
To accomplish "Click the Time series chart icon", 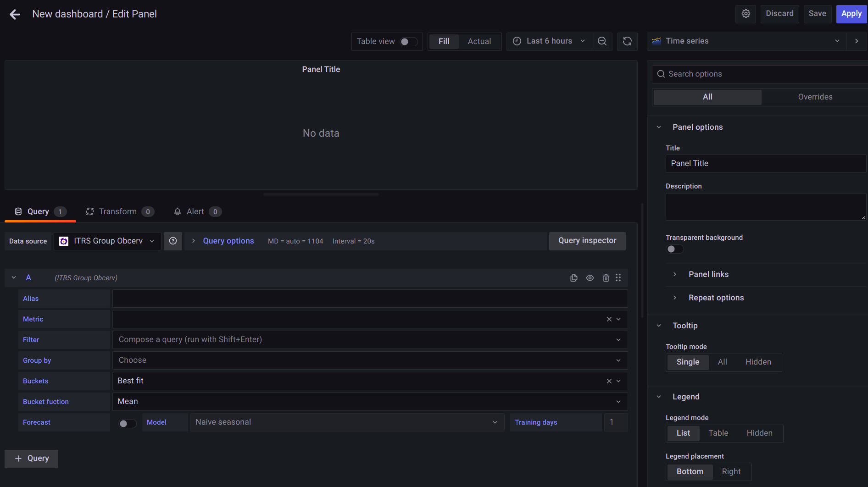I will (x=657, y=41).
